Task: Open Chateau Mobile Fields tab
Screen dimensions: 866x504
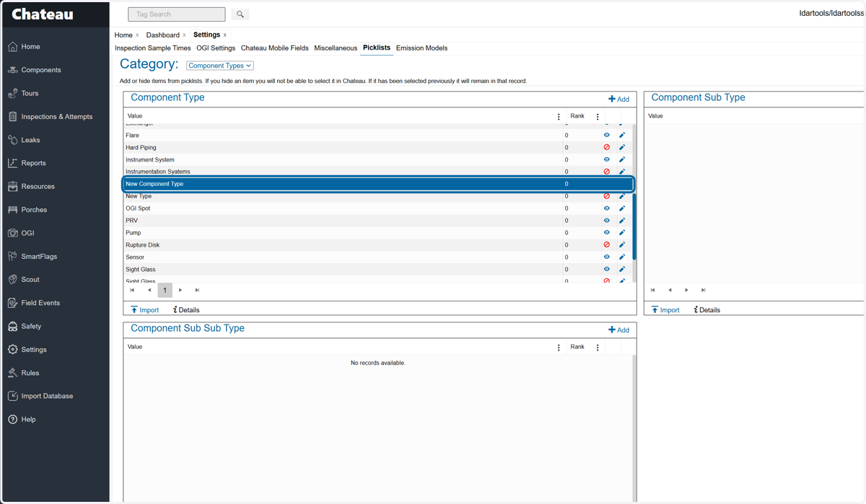Action: [274, 48]
